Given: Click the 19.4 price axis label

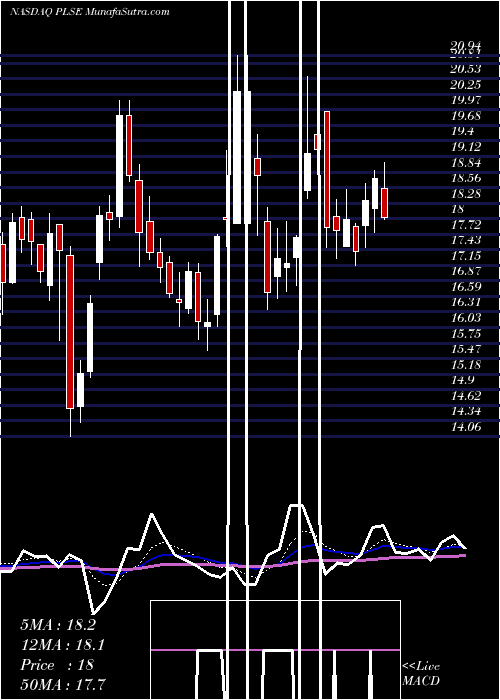Looking at the screenshot, I should click(462, 131).
